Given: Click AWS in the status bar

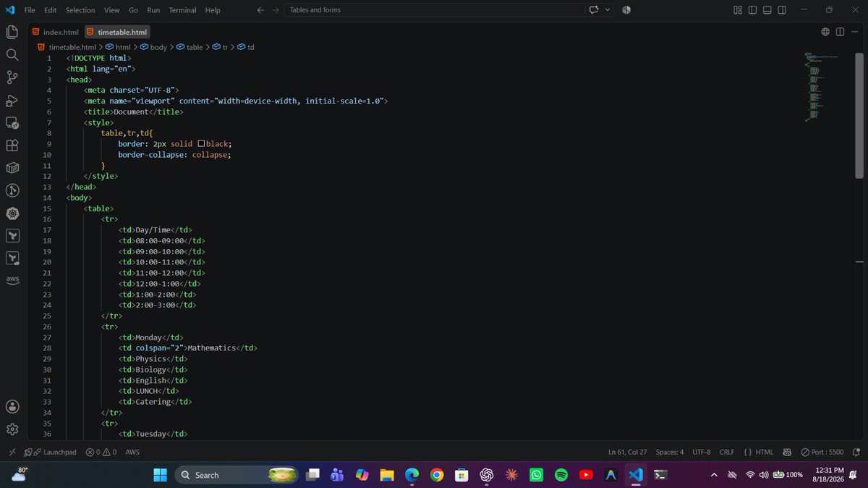Looking at the screenshot, I should (132, 452).
